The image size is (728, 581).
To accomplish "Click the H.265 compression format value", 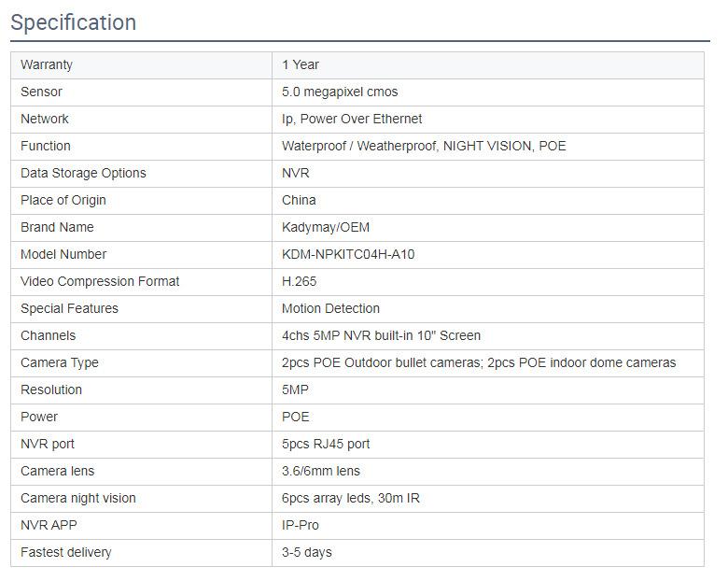I will point(300,282).
